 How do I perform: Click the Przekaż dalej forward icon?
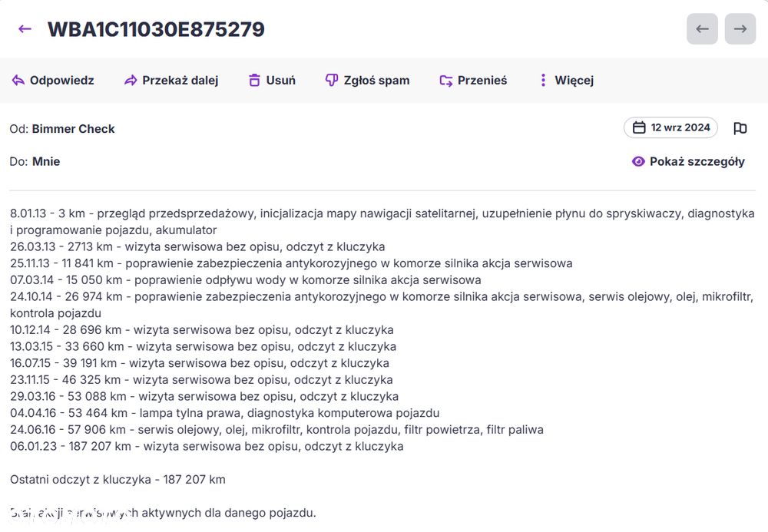(x=131, y=81)
